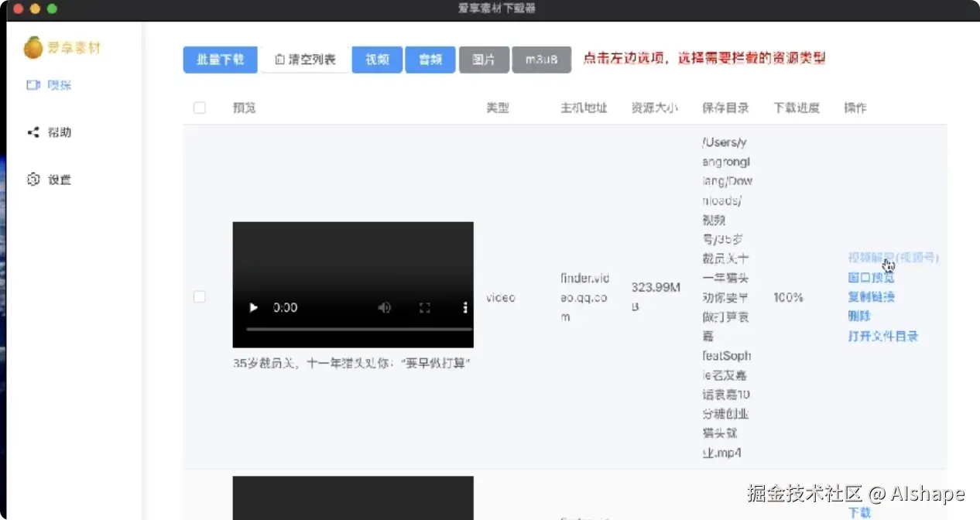The image size is (980, 520).
Task: Click the 主机地址 column header
Action: coord(584,108)
